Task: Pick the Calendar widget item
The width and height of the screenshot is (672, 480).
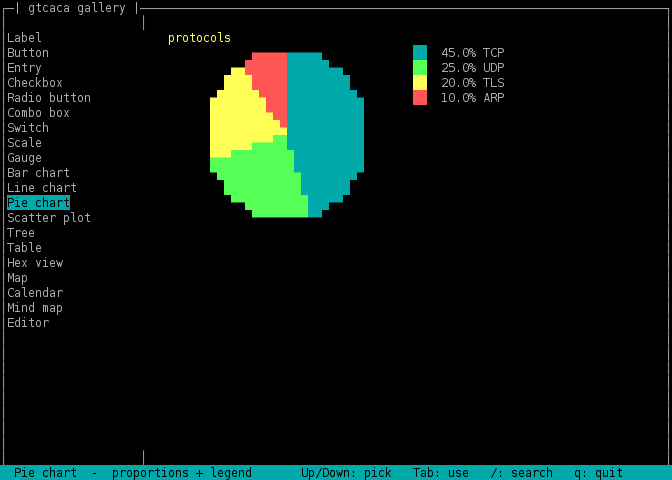Action: coord(35,293)
